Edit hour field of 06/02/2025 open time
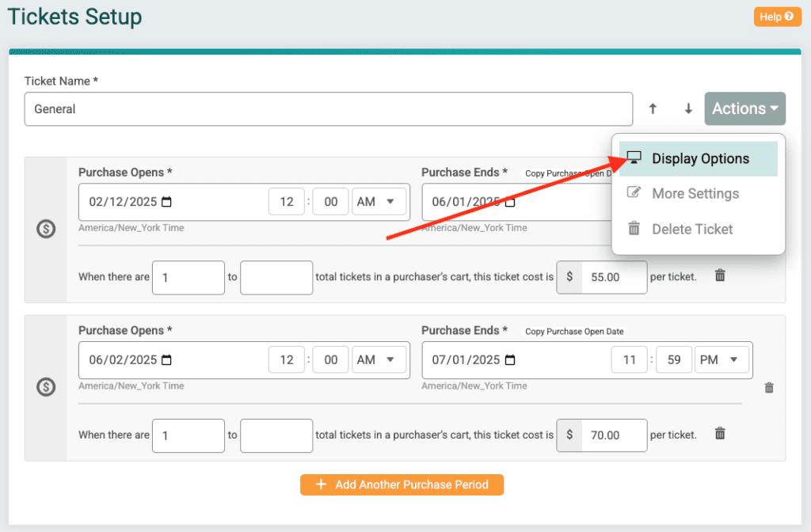Viewport: 811px width, 532px height. 287,360
